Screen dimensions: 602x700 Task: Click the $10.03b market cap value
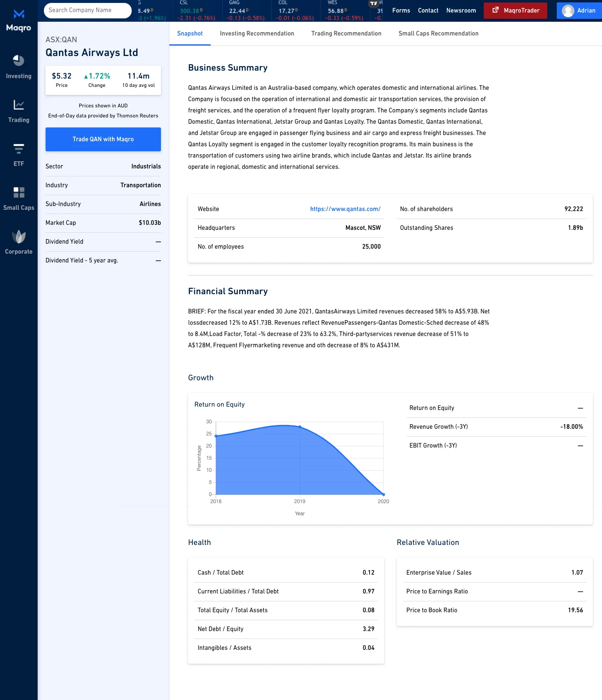coord(150,223)
